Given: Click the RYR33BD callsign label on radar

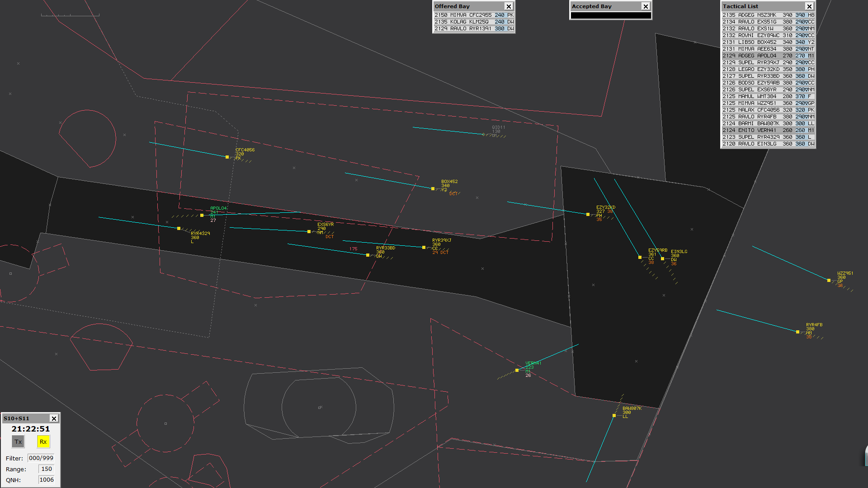Looking at the screenshot, I should (x=386, y=248).
